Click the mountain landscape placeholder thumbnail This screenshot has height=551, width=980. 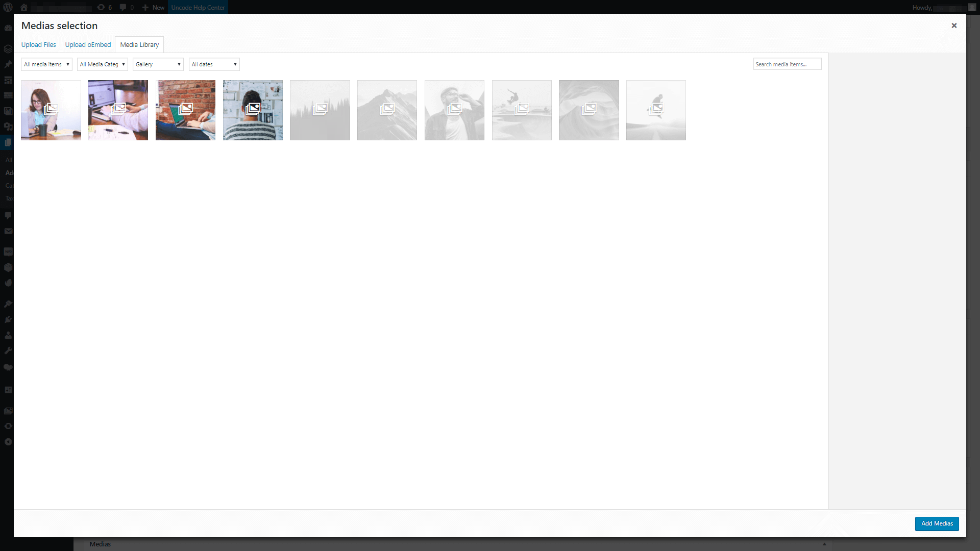point(387,110)
